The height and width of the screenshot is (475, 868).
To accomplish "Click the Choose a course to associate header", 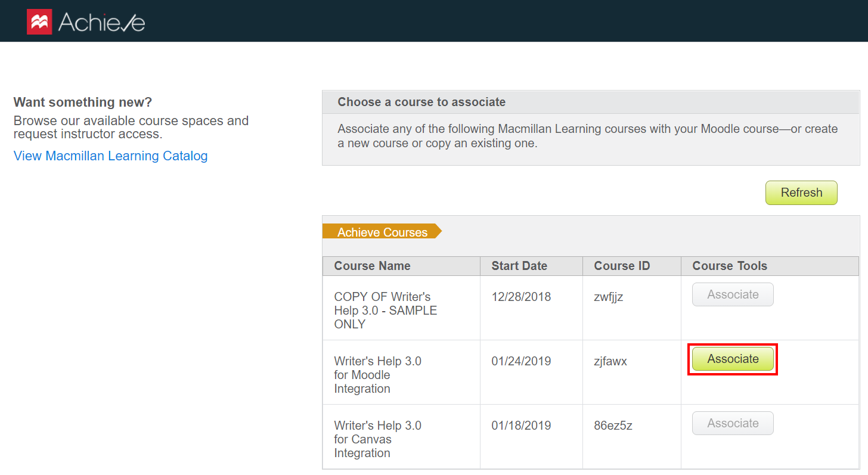I will (421, 102).
